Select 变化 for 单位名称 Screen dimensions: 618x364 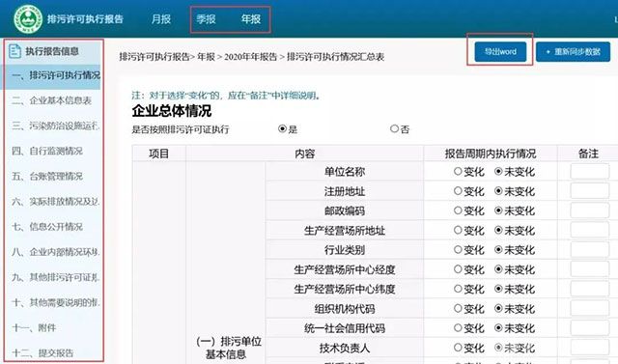click(458, 171)
